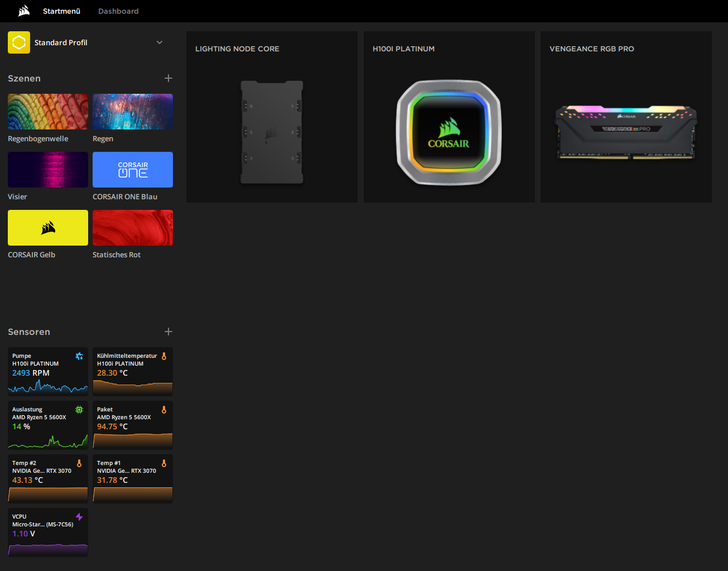Click thermometer icon on Paket sensor

(164, 410)
